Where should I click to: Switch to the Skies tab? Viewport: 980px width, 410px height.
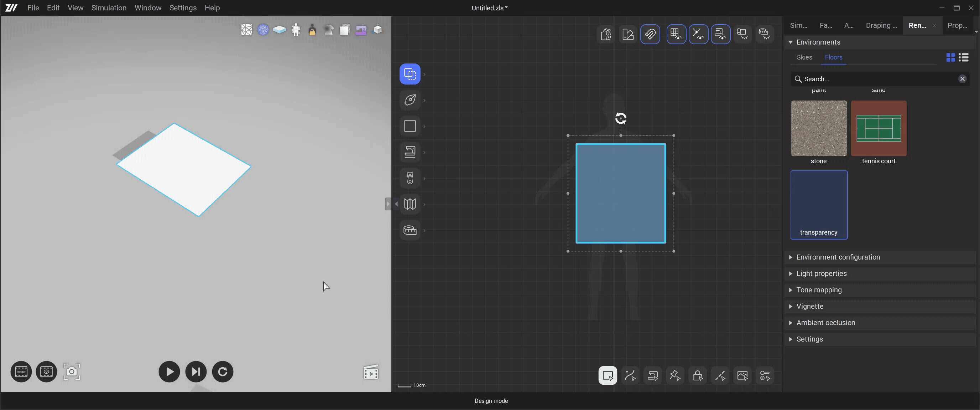(x=804, y=57)
